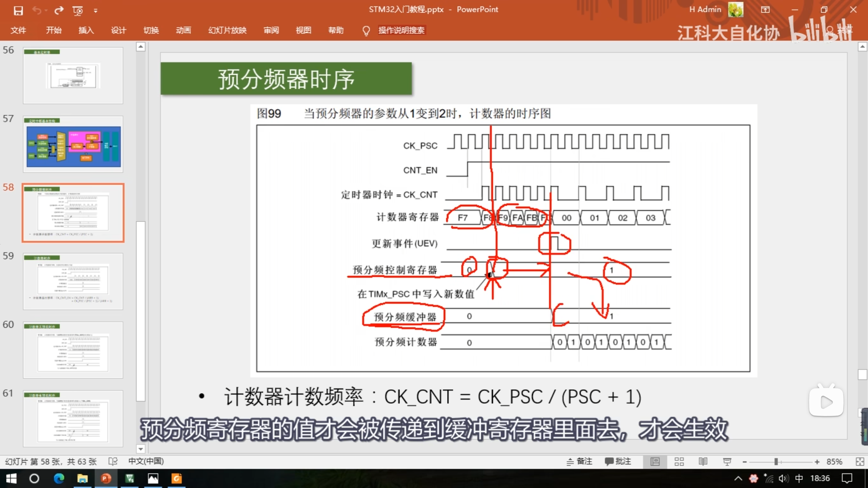
Task: Click the zoom slider handle
Action: [776, 462]
